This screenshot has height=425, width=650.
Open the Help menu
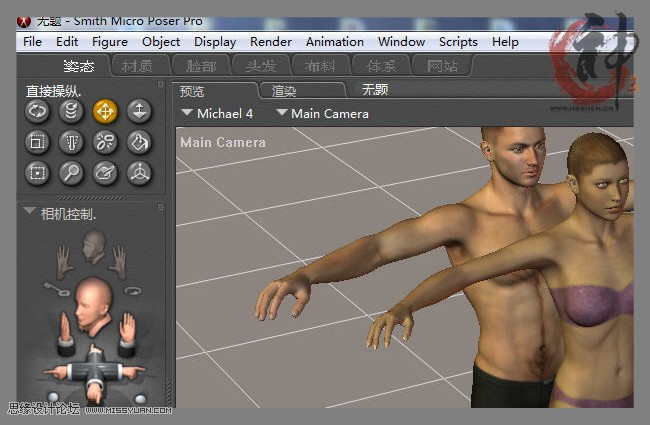coord(505,42)
